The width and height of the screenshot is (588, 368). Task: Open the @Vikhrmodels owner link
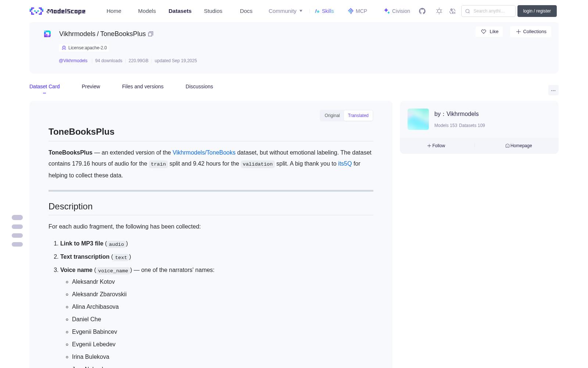coord(73,61)
